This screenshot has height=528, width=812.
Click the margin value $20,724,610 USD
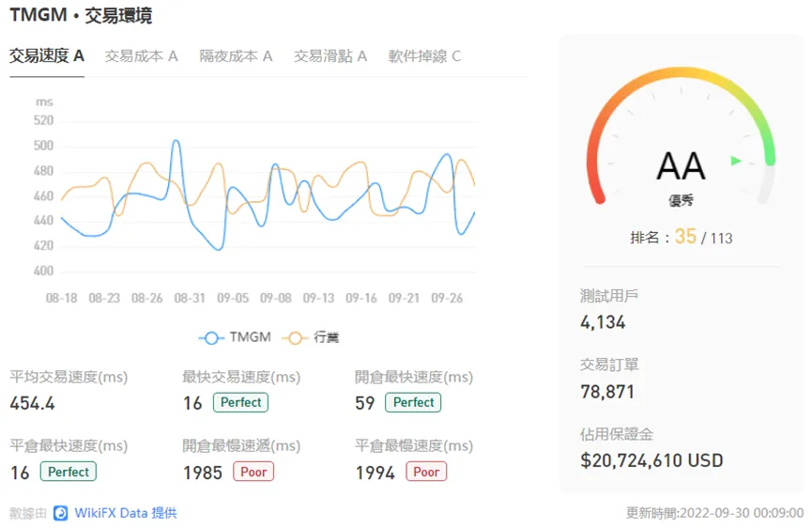(x=651, y=460)
